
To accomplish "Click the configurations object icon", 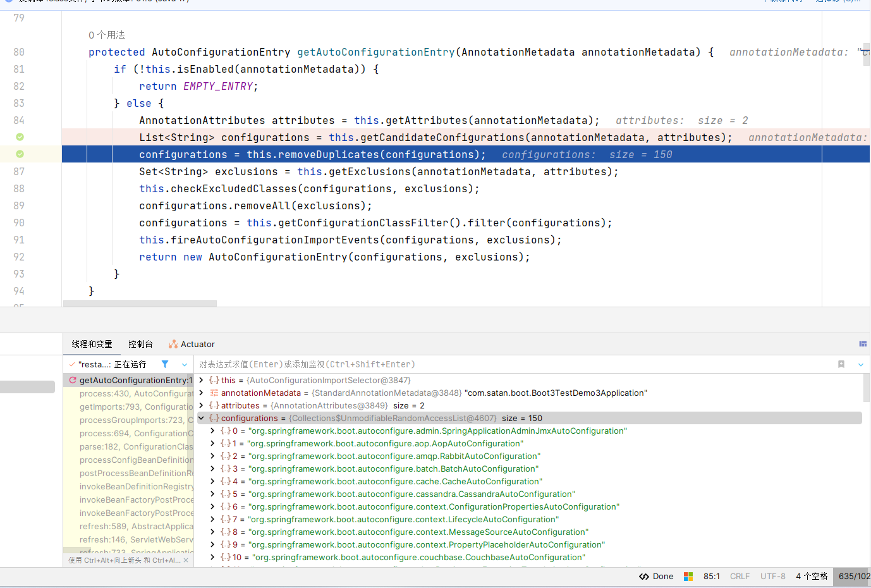I will pos(214,418).
